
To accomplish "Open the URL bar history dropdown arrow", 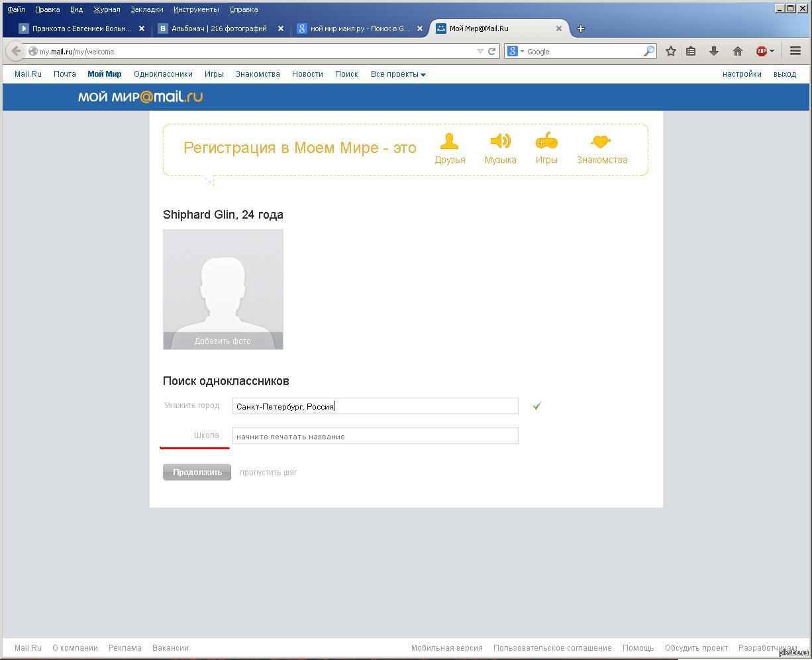I will (480, 51).
